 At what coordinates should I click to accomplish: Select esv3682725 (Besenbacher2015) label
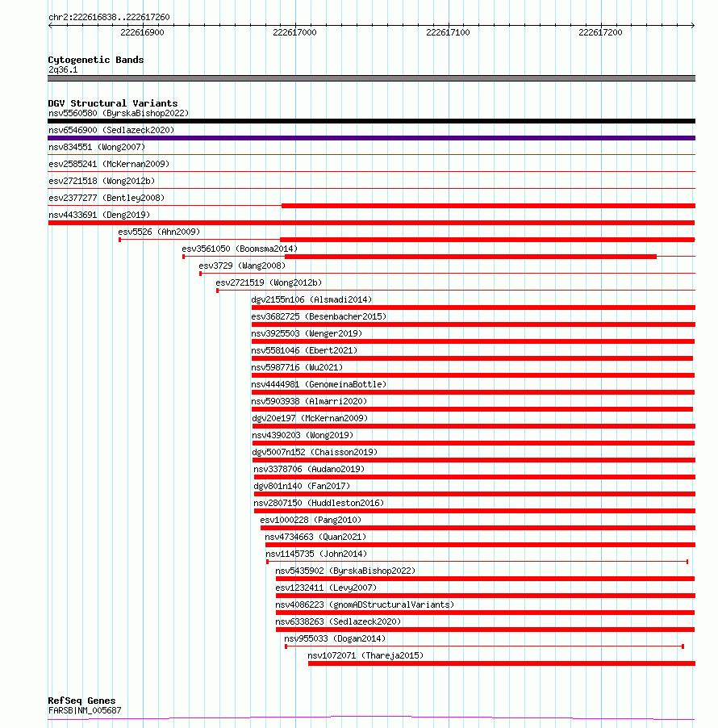pyautogui.click(x=319, y=316)
